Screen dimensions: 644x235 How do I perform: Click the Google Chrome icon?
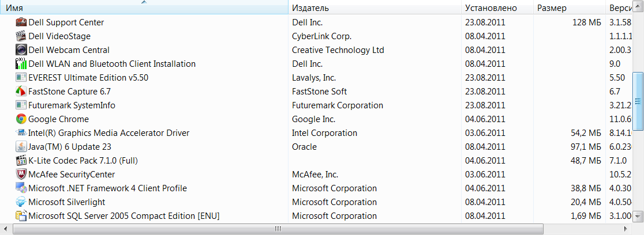(x=21, y=119)
